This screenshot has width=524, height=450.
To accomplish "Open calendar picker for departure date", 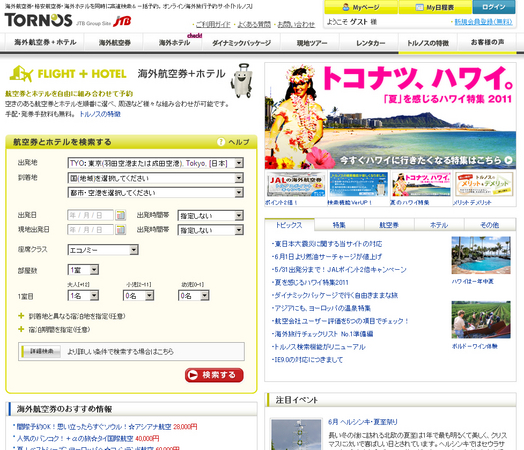I will [x=121, y=215].
